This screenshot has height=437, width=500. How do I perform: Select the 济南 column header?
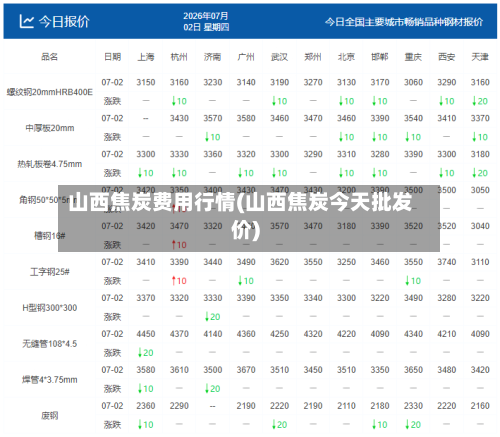coord(213,57)
